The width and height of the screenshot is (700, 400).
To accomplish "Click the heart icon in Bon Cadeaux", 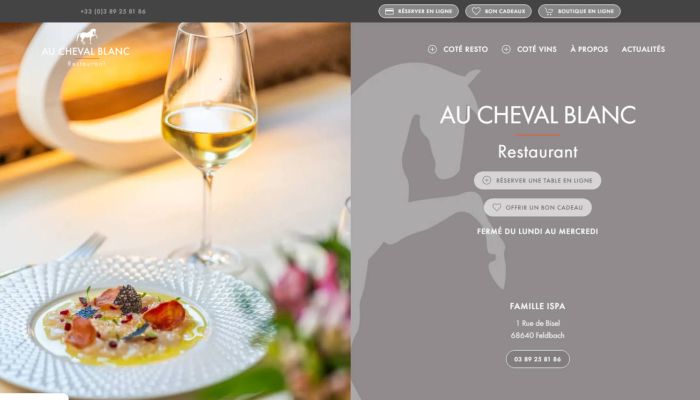I will coord(476,11).
